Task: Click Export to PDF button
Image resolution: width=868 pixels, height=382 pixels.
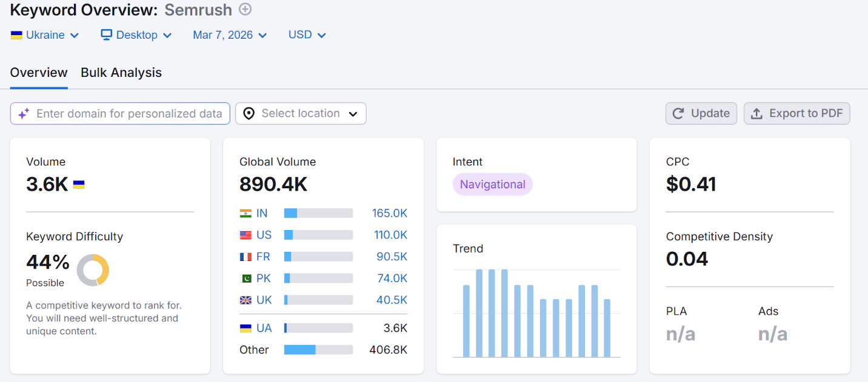Action: click(796, 114)
